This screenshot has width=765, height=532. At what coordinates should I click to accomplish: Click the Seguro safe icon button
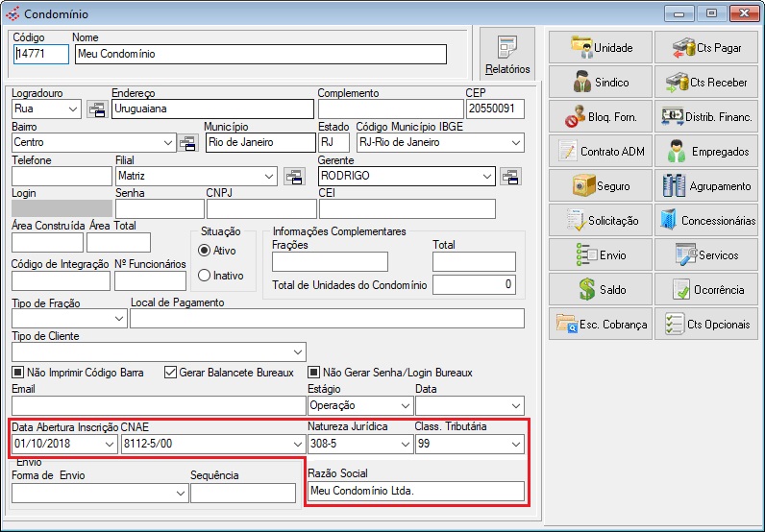[601, 185]
